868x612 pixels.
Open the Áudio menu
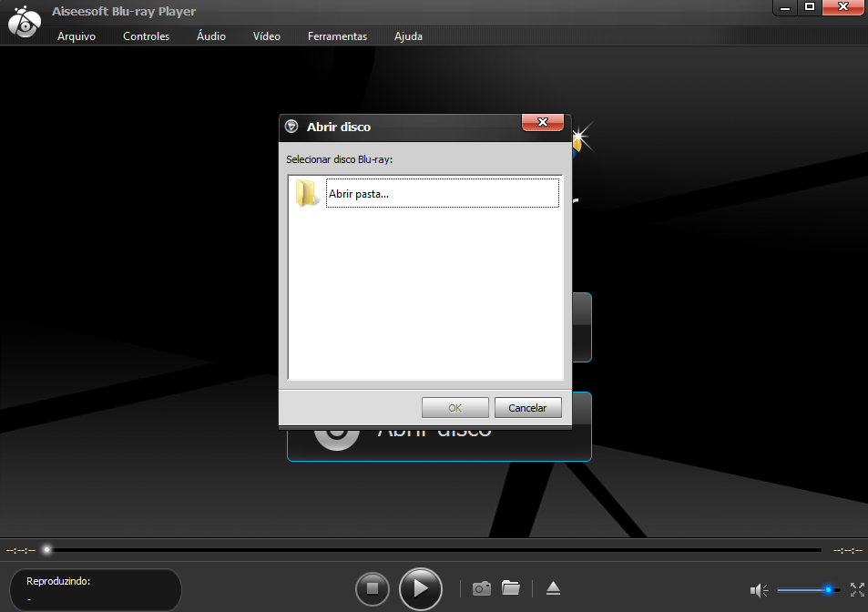pos(211,36)
